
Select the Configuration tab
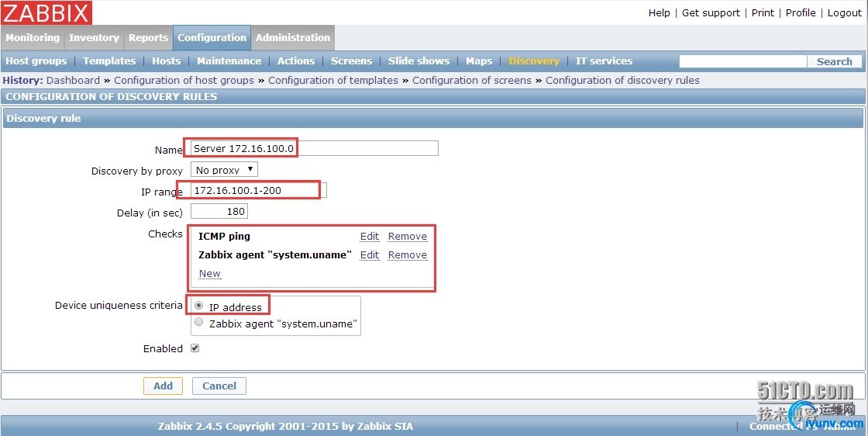212,38
